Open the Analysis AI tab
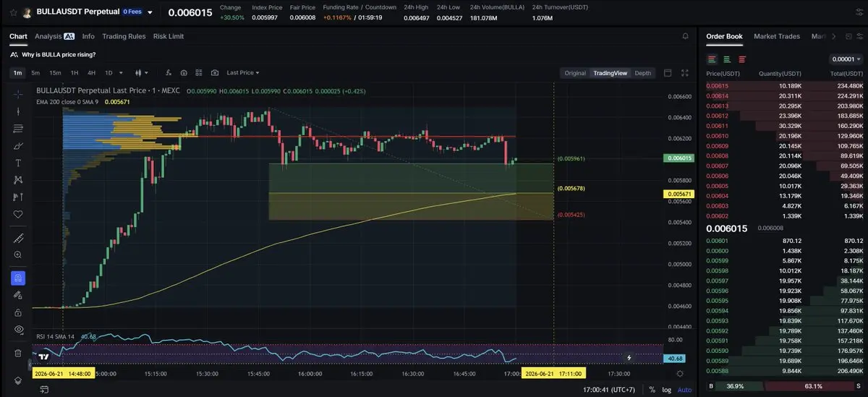 tap(54, 36)
